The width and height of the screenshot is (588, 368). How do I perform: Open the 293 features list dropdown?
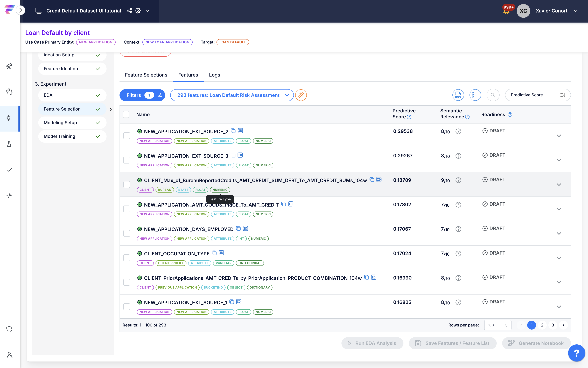(x=232, y=95)
